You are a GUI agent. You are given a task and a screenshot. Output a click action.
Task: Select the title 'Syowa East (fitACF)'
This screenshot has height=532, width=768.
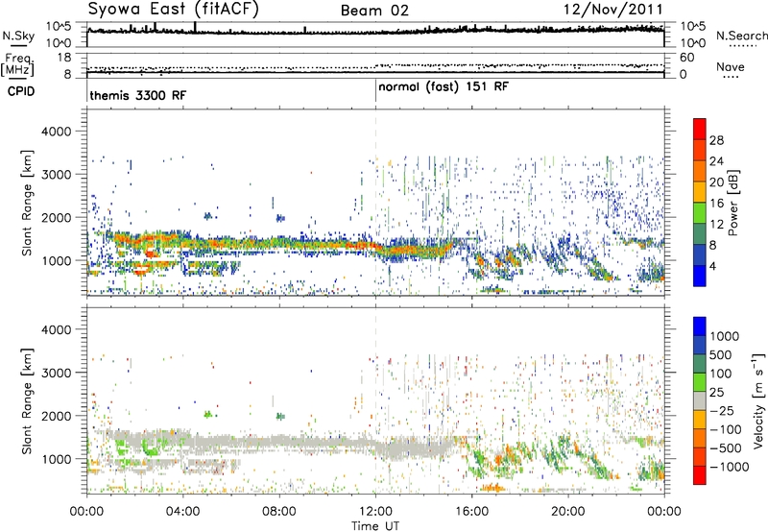click(173, 9)
